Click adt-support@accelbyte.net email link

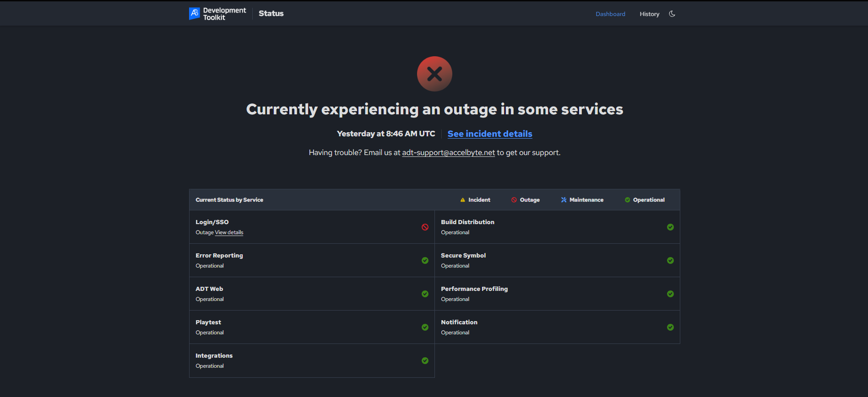pyautogui.click(x=448, y=153)
